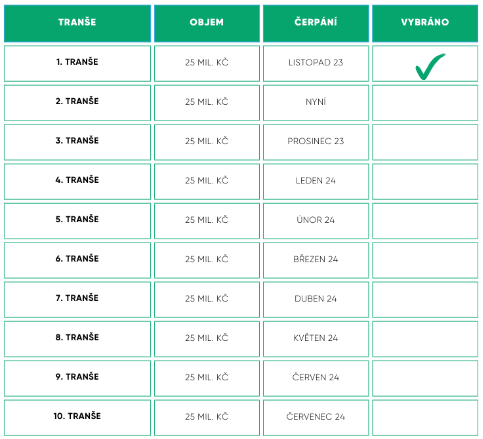This screenshot has height=439, width=483.
Task: Click the ČERVENEC 24 cell
Action: click(x=316, y=418)
